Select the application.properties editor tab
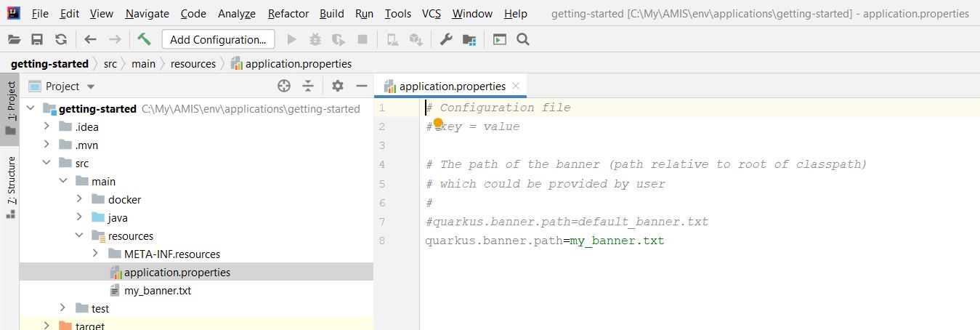980x330 pixels. click(452, 86)
